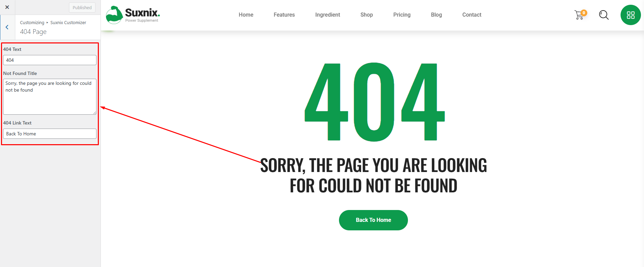Open search with the magnifier icon

[604, 15]
